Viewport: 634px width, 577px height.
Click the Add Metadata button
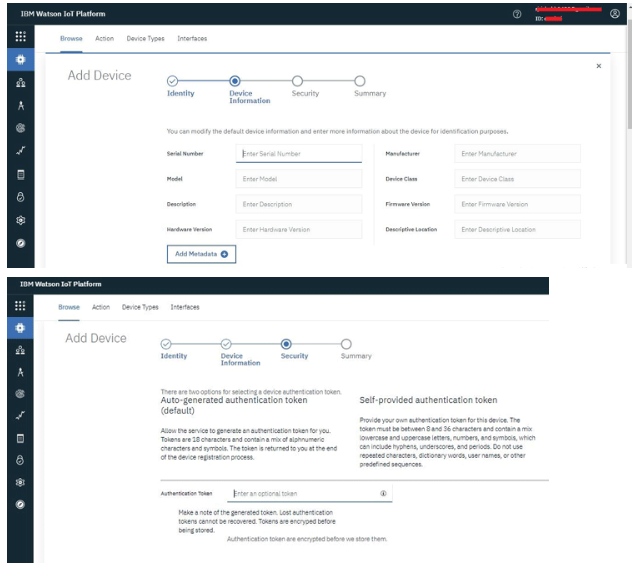click(x=201, y=254)
